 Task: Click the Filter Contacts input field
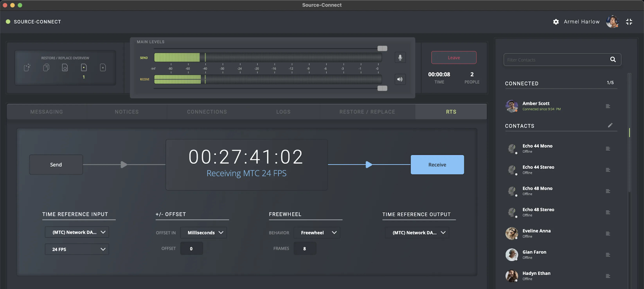coord(562,59)
